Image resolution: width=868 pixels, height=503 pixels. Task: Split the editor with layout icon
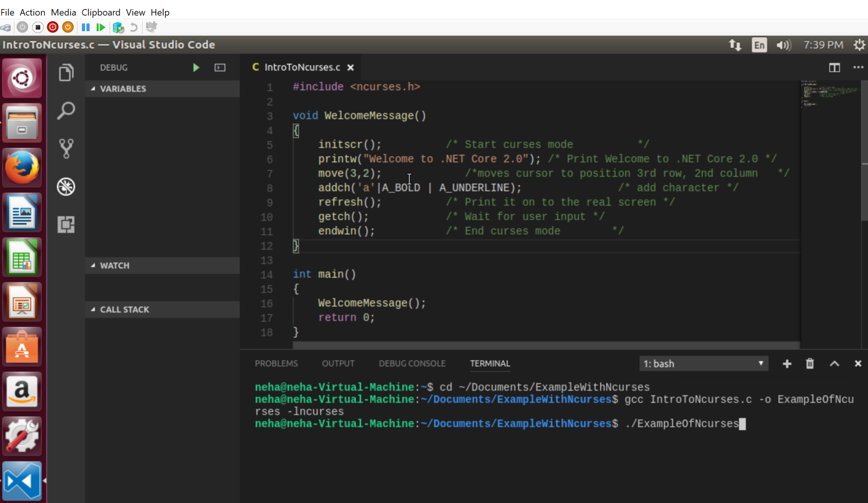click(834, 67)
